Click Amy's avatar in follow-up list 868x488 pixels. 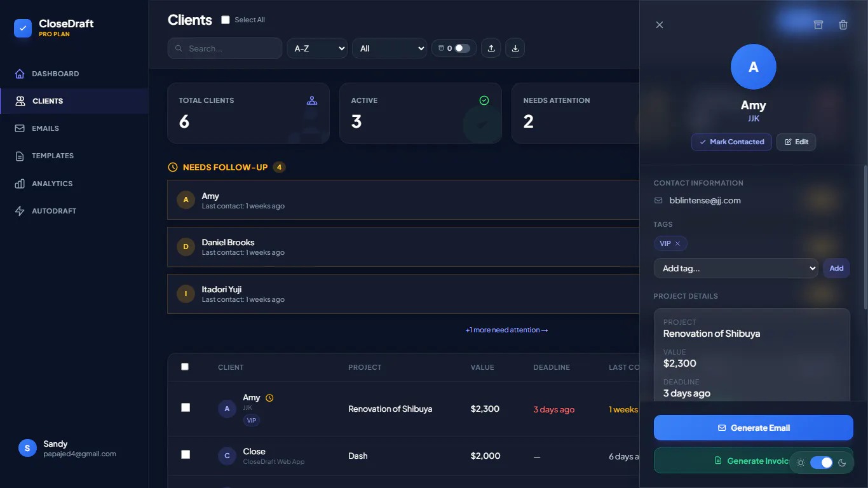(186, 200)
